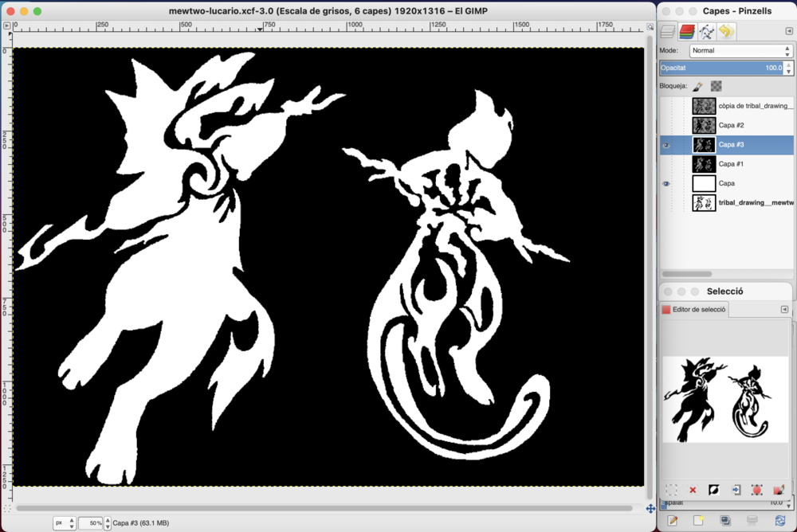Open the Undo History tab

(726, 32)
